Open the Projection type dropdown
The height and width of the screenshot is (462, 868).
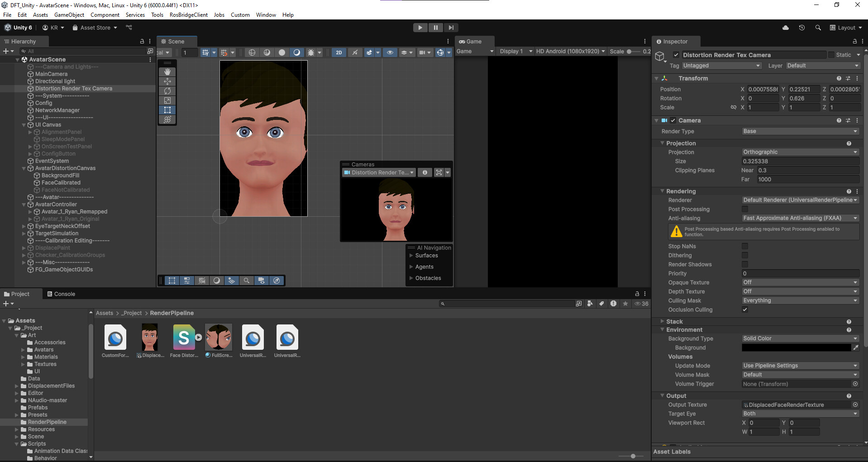(800, 152)
